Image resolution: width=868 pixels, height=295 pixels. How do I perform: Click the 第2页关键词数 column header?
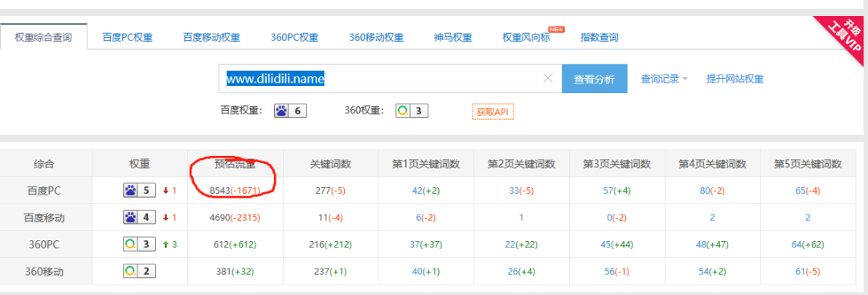click(x=521, y=165)
